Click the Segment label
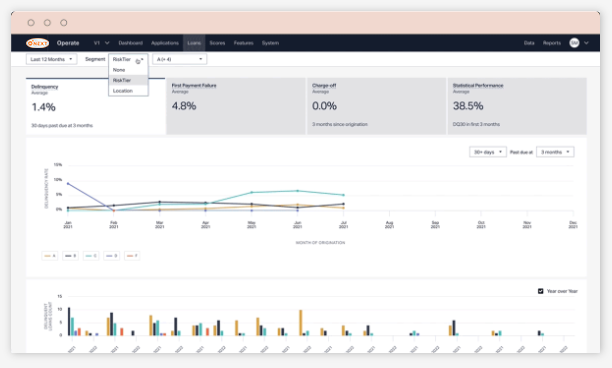This screenshot has height=368, width=612. 95,59
